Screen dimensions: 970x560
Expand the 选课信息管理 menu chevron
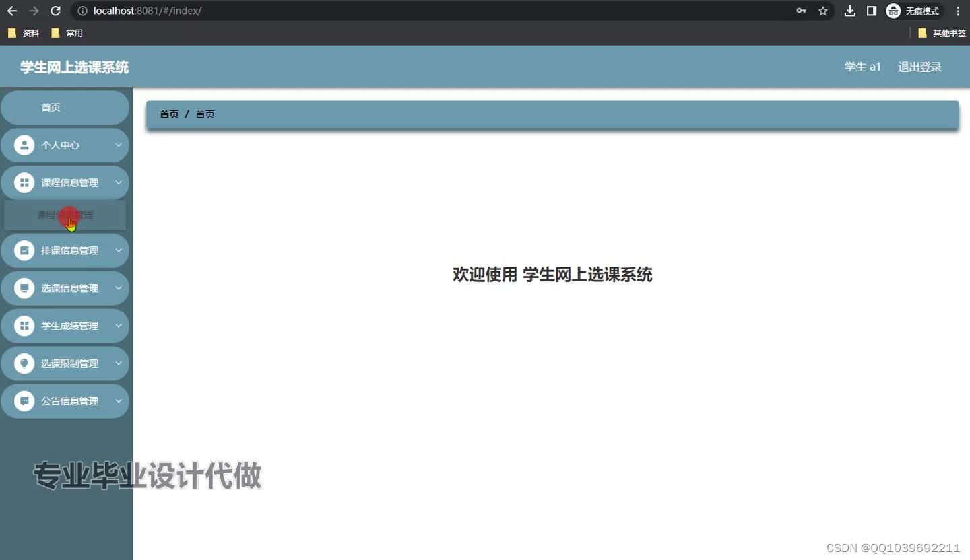119,288
